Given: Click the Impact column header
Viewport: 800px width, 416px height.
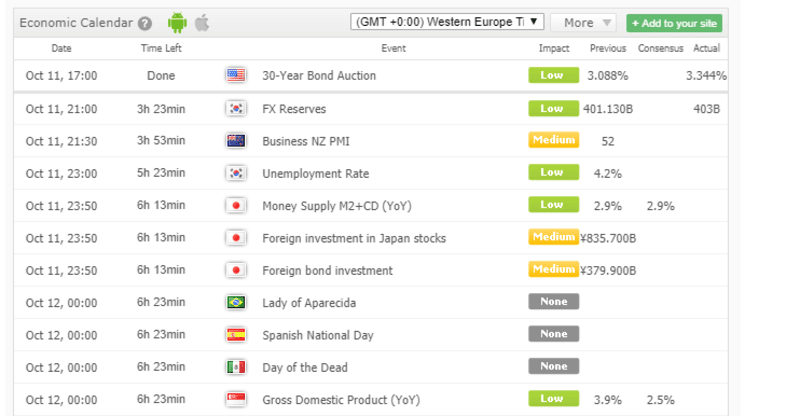Looking at the screenshot, I should click(554, 48).
